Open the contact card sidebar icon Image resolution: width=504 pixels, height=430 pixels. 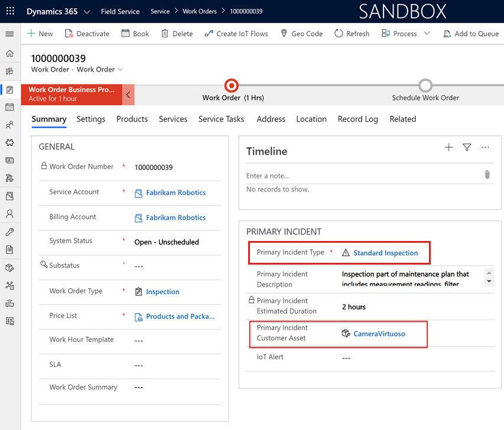point(10,161)
